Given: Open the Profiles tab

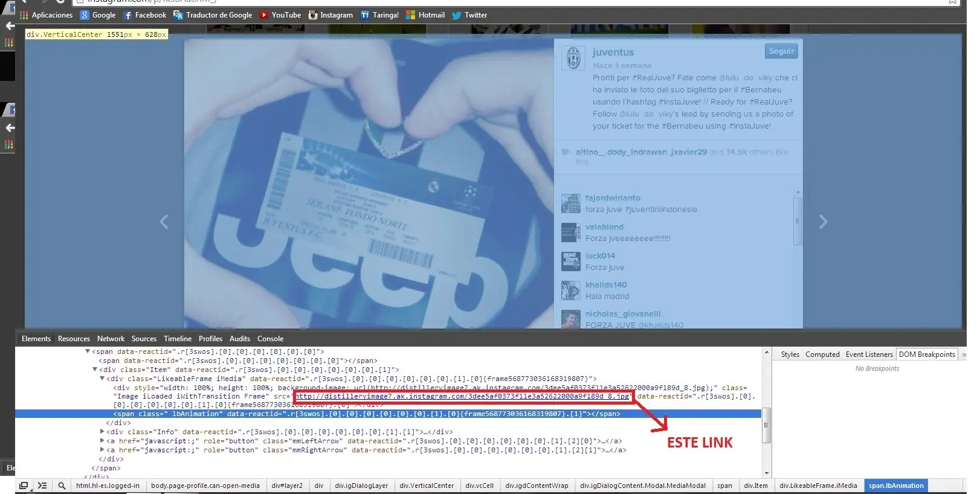Looking at the screenshot, I should pos(210,339).
